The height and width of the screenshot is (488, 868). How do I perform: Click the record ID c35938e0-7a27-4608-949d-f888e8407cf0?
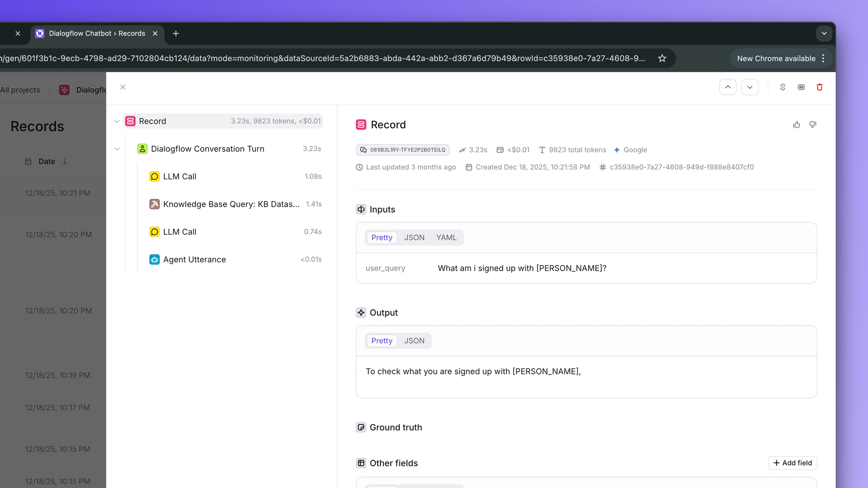point(681,167)
